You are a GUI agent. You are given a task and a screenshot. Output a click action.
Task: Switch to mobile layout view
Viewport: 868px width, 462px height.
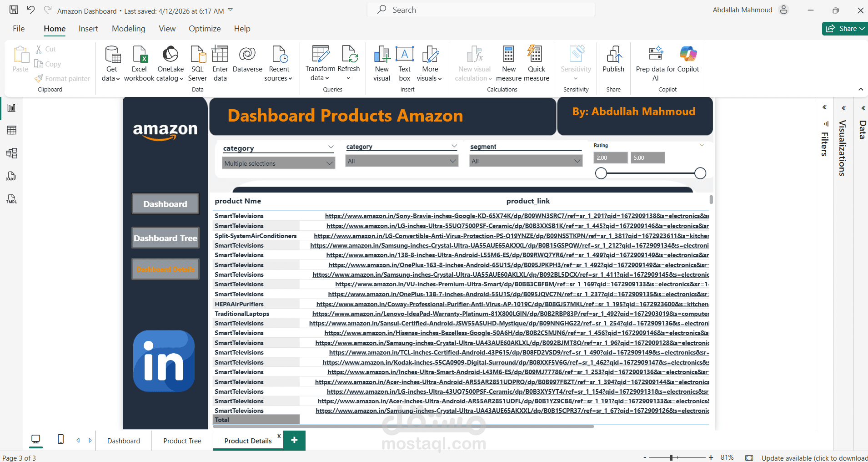click(60, 440)
